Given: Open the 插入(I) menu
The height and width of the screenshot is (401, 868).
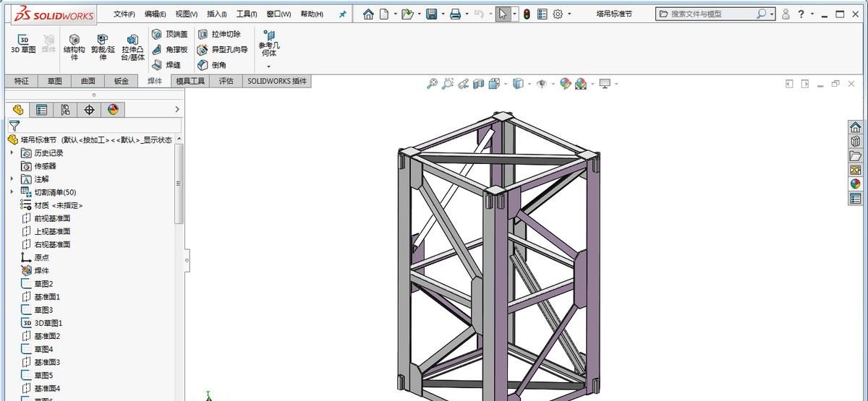Looking at the screenshot, I should (216, 14).
